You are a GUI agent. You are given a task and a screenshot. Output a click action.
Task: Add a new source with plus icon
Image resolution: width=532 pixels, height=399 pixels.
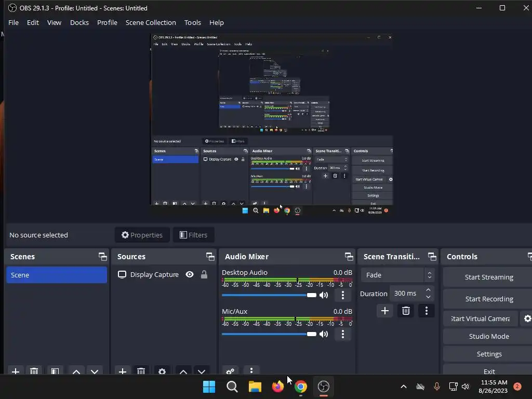123,371
